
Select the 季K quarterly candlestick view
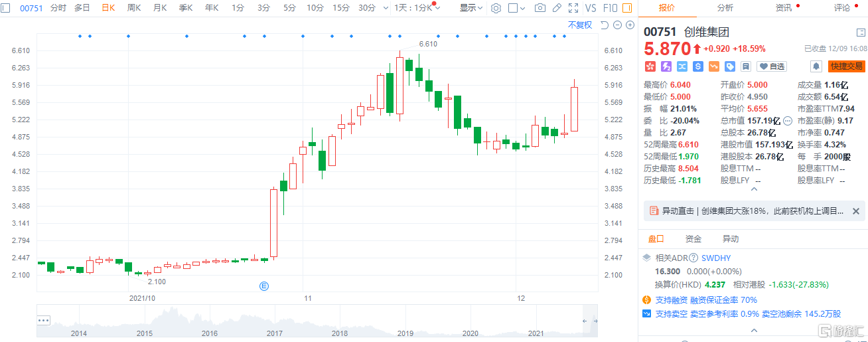coord(186,8)
